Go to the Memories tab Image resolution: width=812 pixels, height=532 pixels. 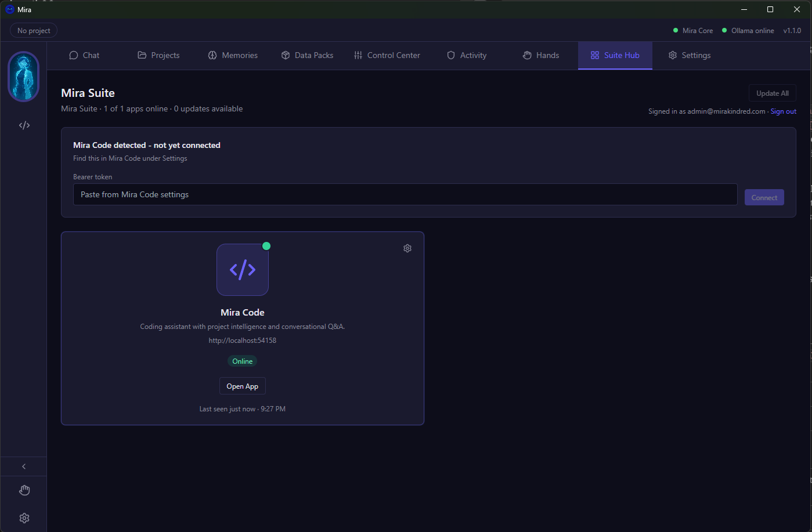233,56
